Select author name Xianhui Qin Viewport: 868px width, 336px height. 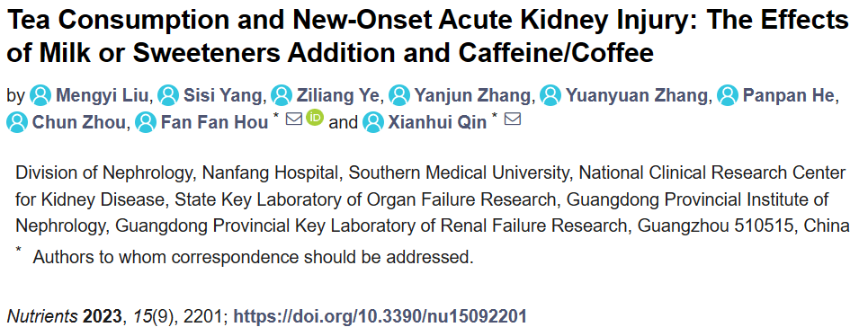[x=438, y=123]
